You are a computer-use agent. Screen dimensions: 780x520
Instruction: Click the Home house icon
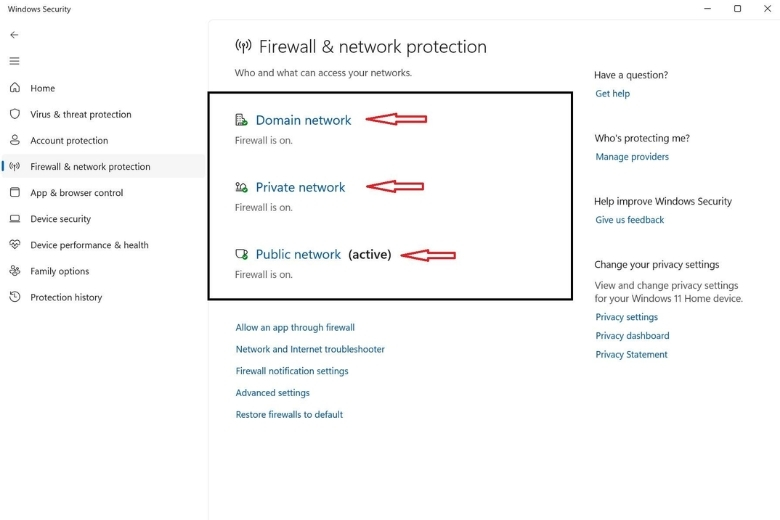(15, 88)
